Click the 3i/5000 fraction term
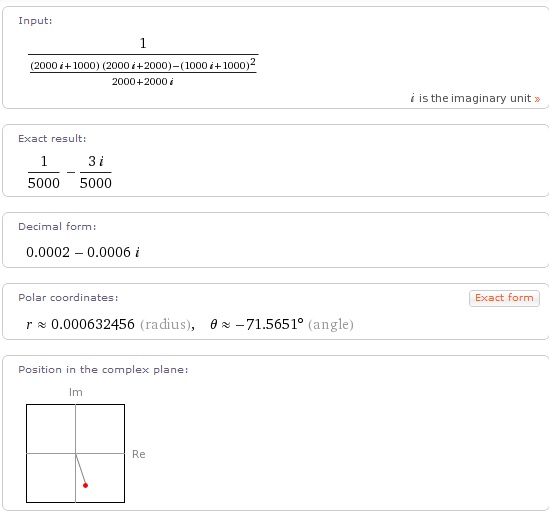 point(96,172)
